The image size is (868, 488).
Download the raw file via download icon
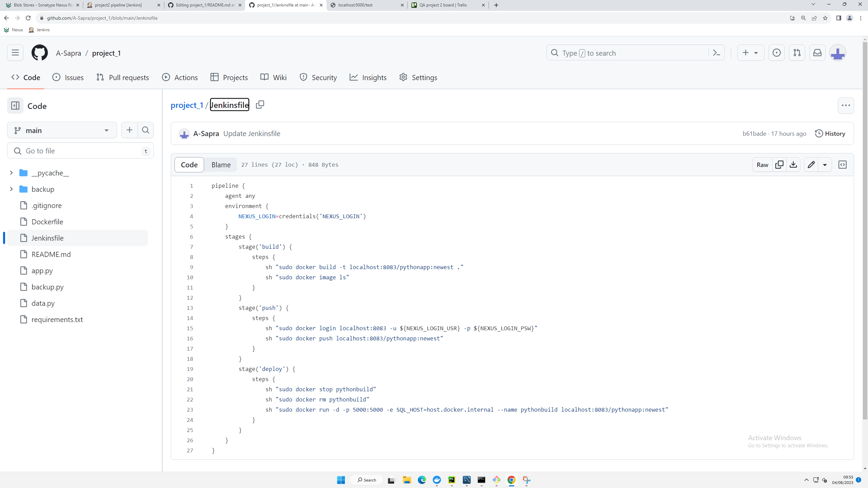point(793,165)
